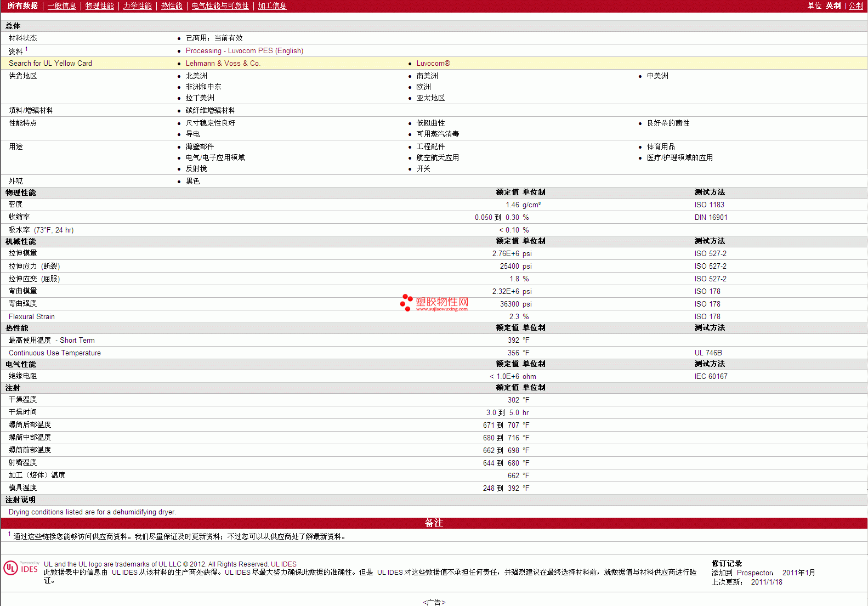This screenshot has height=606, width=868.
Task: Click the 密度 row label
Action: [x=15, y=205]
